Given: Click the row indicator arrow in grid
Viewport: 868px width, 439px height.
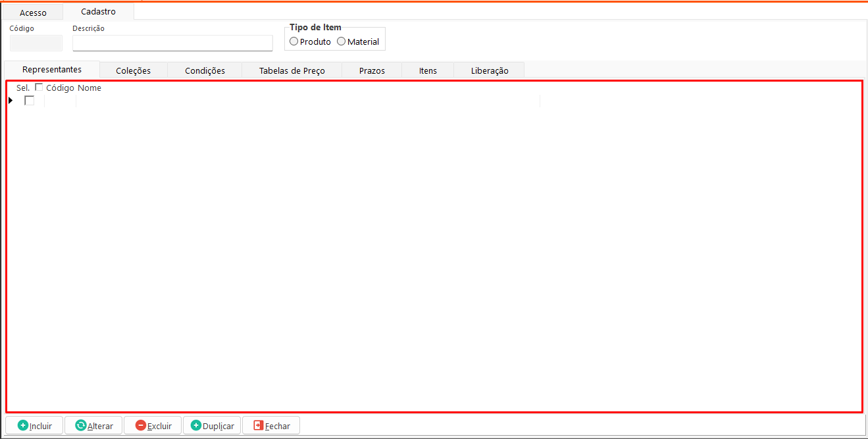Looking at the screenshot, I should click(11, 101).
